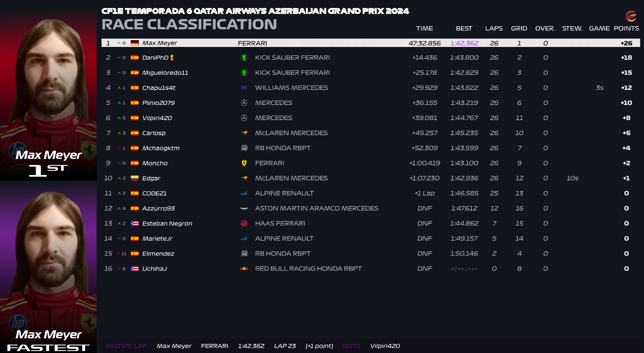
Task: Click the Aston Martin wings logo for Azzurro93
Action: (x=244, y=209)
